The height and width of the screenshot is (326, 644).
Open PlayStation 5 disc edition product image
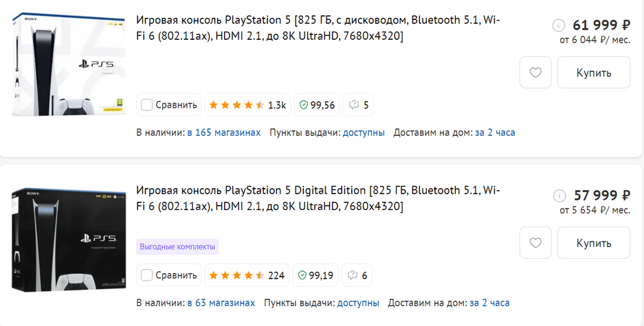(x=67, y=67)
